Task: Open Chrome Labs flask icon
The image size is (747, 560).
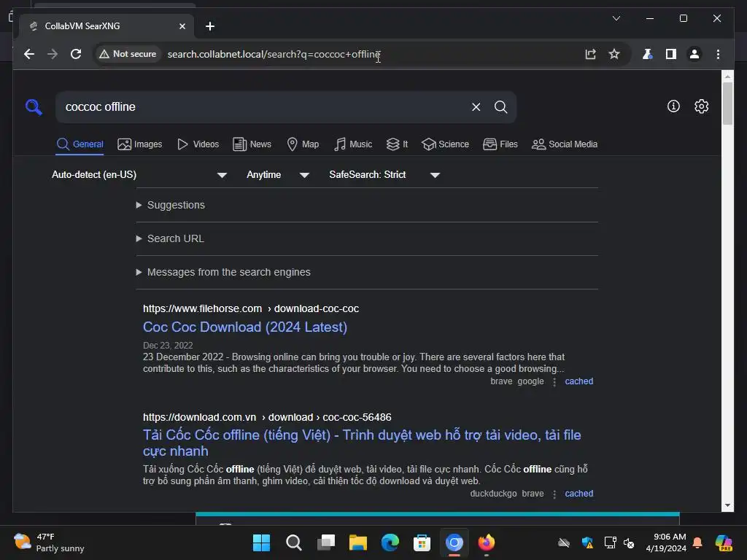Action: click(647, 54)
